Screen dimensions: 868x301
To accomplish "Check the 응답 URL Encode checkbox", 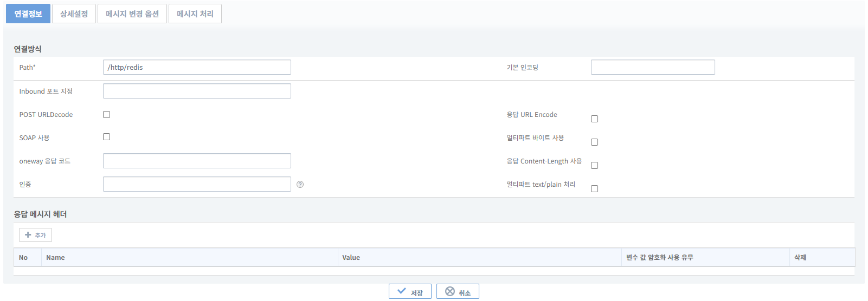I will [594, 119].
